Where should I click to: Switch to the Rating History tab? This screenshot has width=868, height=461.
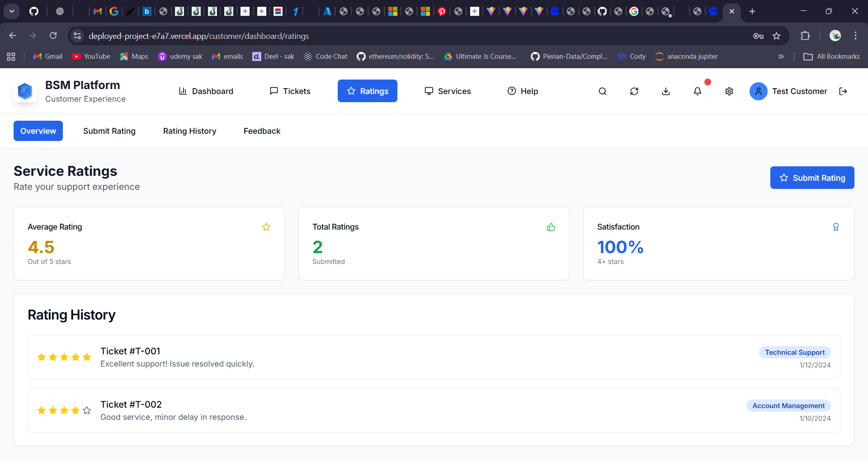point(190,131)
